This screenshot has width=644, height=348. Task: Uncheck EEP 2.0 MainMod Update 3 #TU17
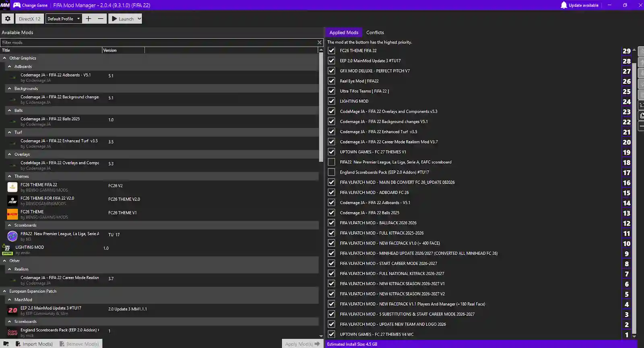click(331, 60)
